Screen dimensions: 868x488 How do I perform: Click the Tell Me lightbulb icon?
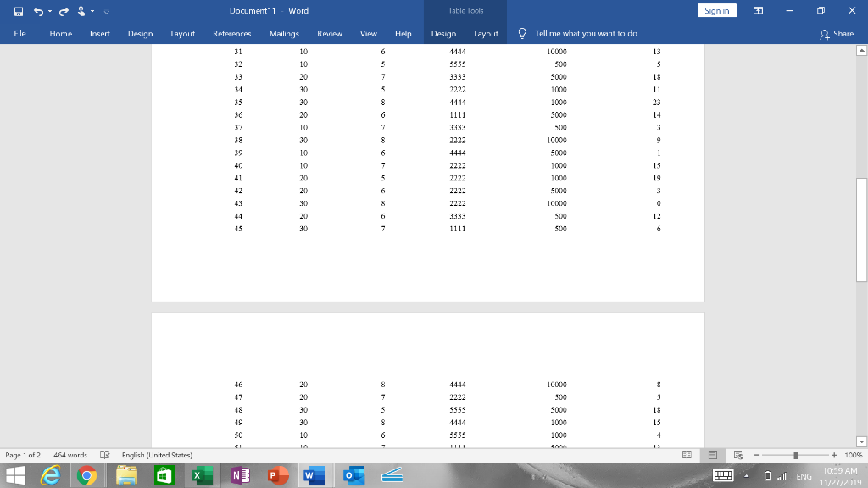click(521, 34)
